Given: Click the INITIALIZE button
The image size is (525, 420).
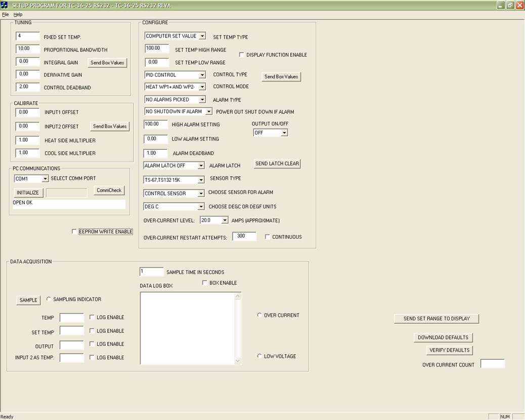Looking at the screenshot, I should tap(27, 192).
